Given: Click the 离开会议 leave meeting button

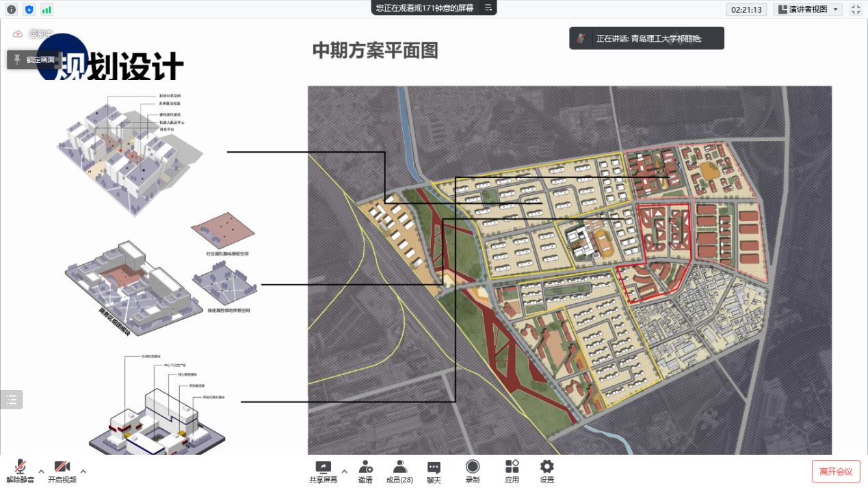Looking at the screenshot, I should pos(836,472).
